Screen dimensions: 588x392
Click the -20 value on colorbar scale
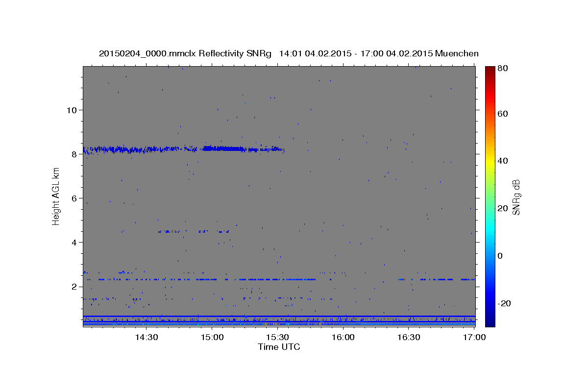(x=504, y=303)
